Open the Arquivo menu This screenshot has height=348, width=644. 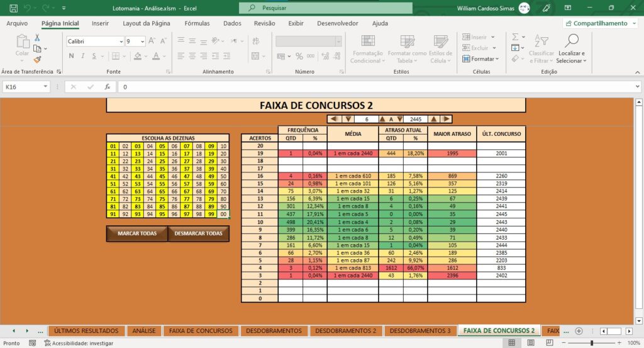point(17,23)
